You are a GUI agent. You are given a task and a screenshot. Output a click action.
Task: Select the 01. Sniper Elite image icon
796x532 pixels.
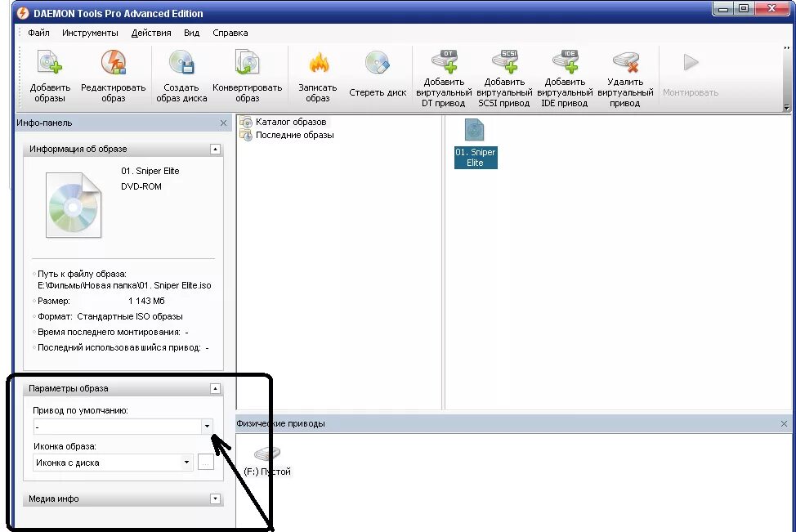[x=475, y=131]
